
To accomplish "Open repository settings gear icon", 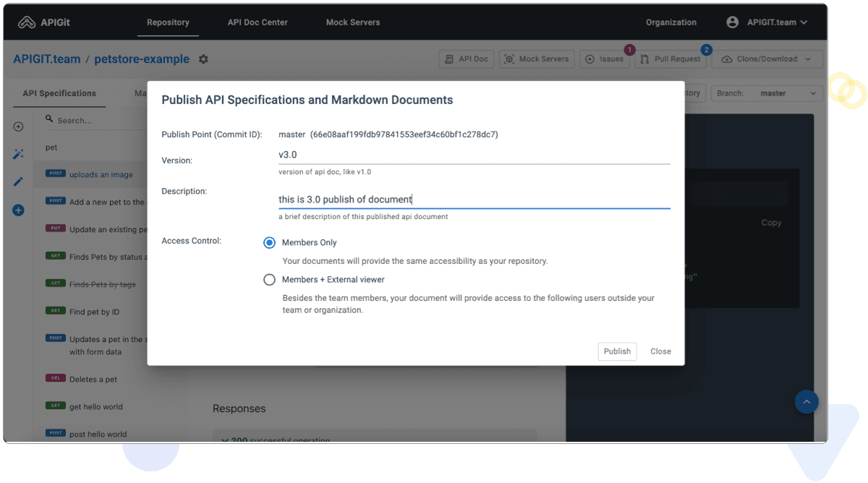I will [203, 59].
